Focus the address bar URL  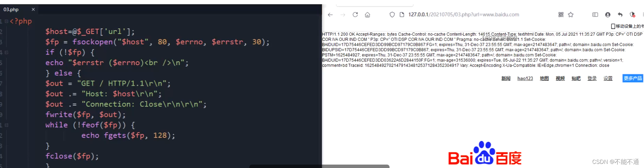pos(463,15)
